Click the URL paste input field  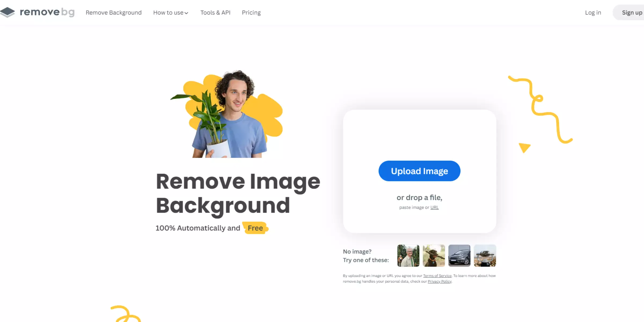click(434, 207)
